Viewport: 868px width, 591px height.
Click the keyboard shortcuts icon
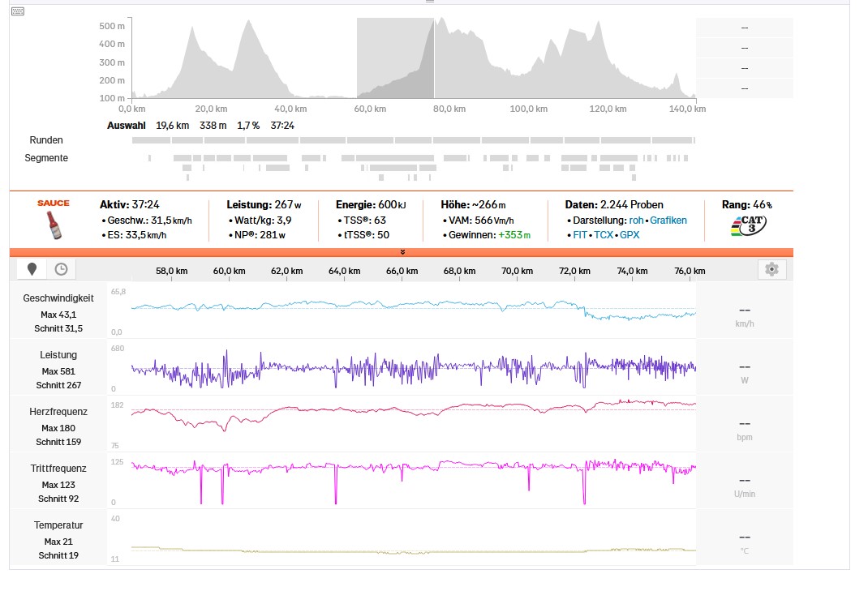(18, 11)
